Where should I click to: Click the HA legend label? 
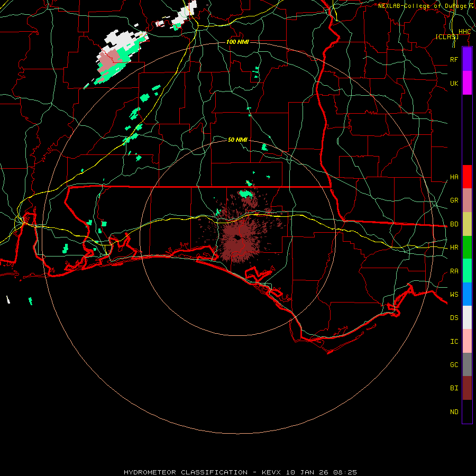point(454,177)
